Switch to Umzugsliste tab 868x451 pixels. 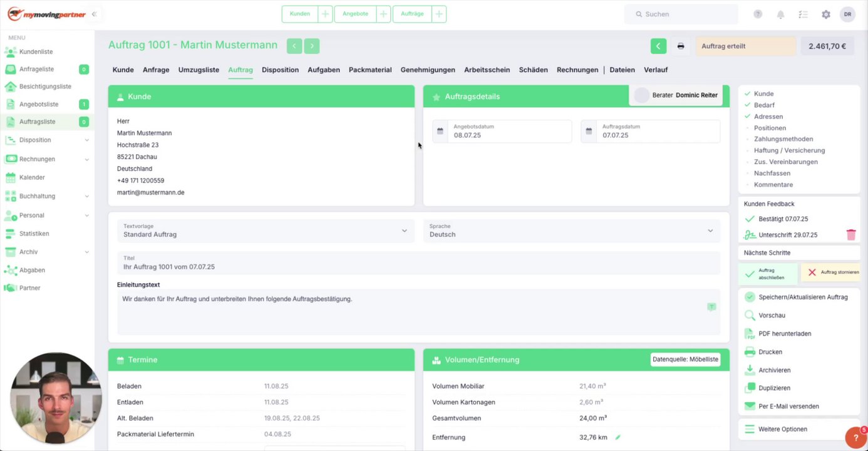point(199,70)
